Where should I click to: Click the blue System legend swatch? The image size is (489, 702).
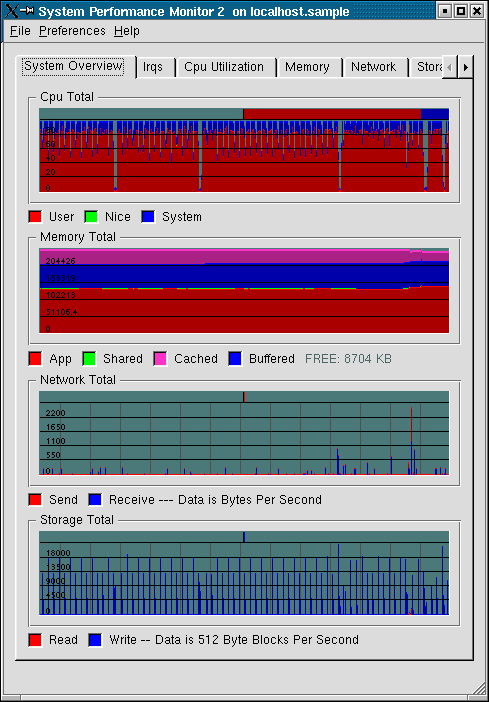(x=148, y=217)
